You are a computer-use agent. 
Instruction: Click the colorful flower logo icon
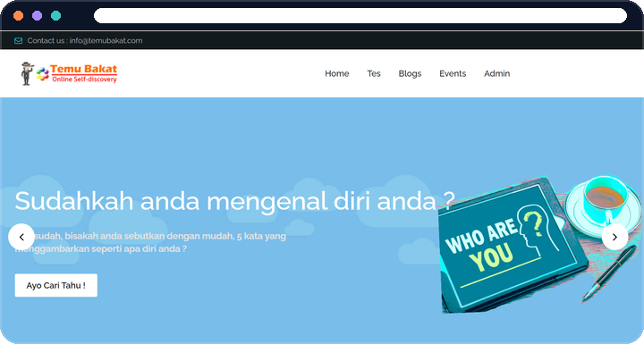point(42,74)
